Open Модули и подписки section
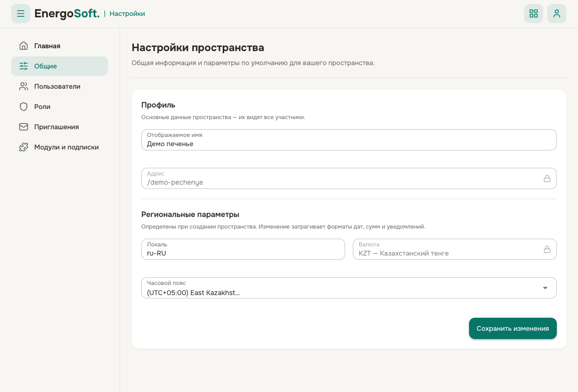 tap(59, 147)
